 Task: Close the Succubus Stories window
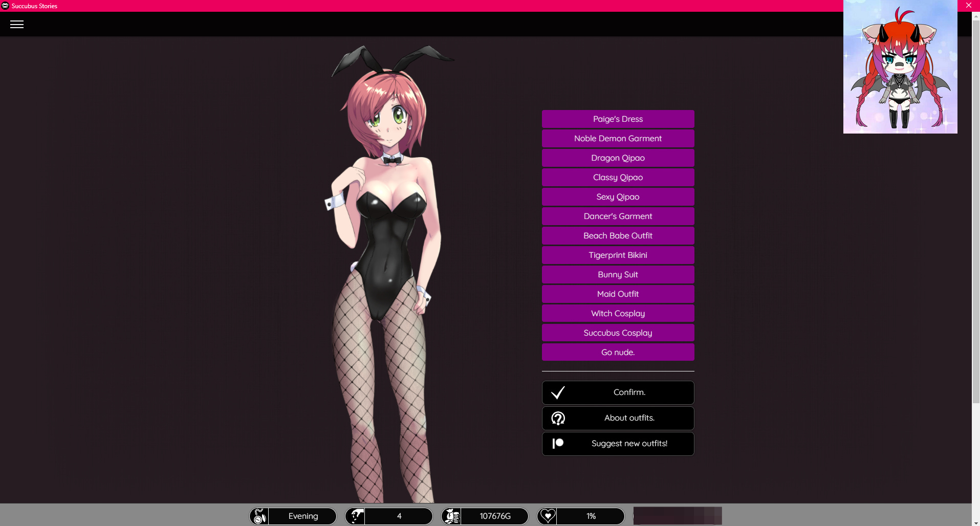[x=968, y=5]
